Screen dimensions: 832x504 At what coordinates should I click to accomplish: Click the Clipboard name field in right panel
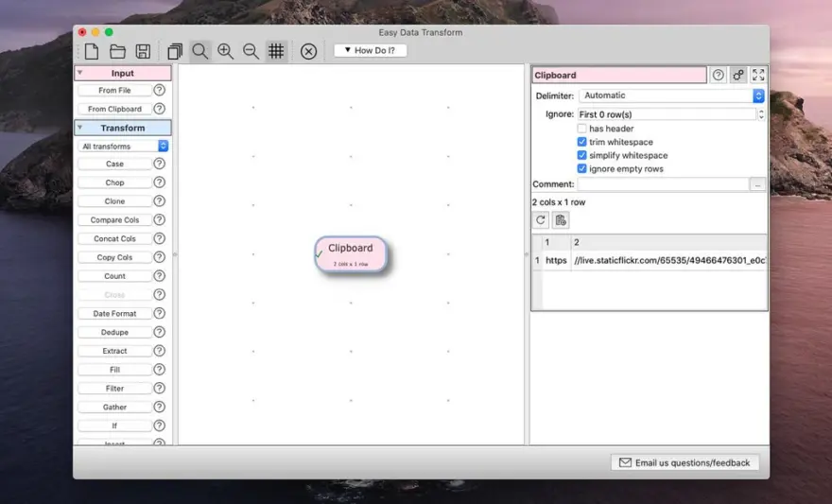619,75
